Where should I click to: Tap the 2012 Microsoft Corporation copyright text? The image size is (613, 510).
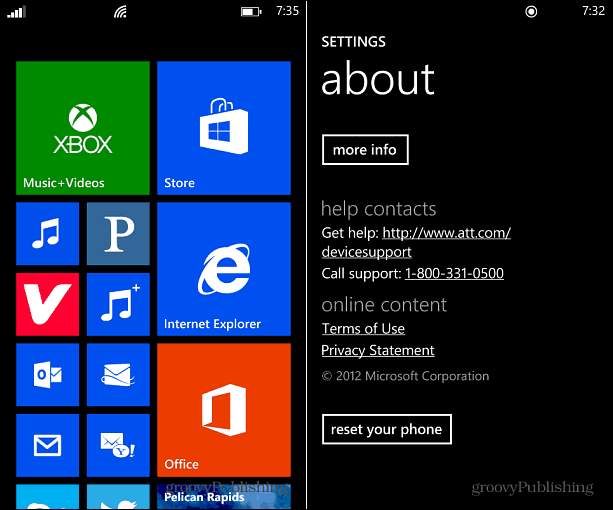(405, 376)
